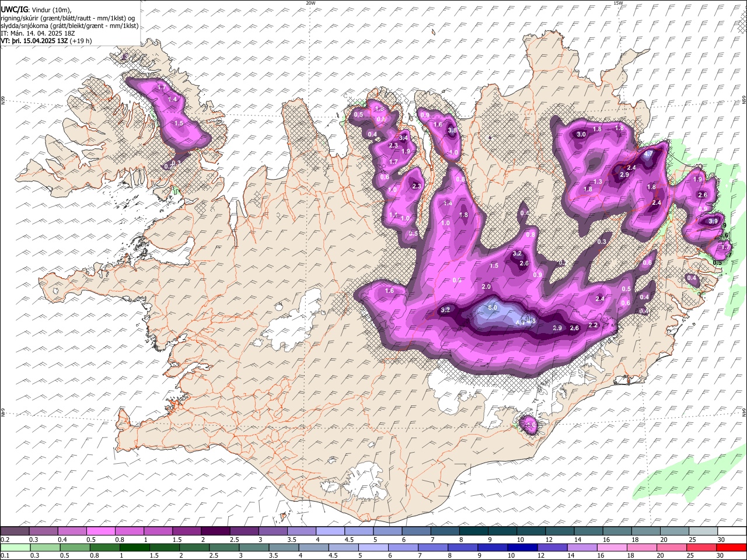
Task: Click the 'IT: Mán. 14. 04. 2025 18Z' line
Action: tap(37, 33)
